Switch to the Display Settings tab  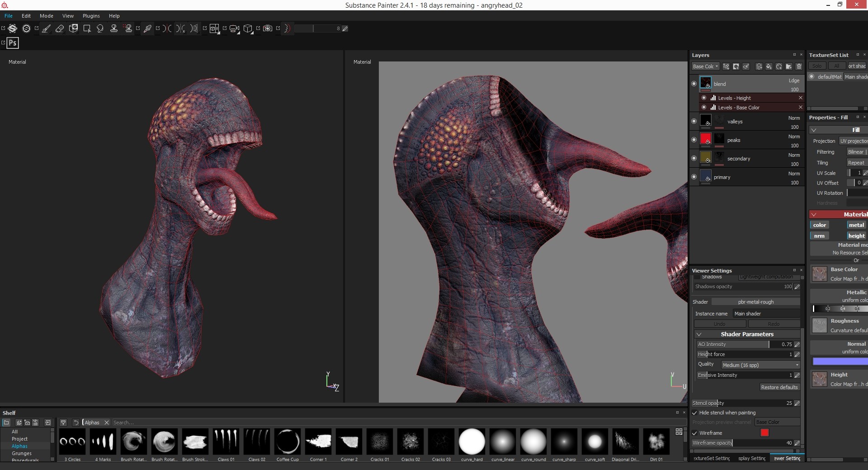[x=752, y=458]
